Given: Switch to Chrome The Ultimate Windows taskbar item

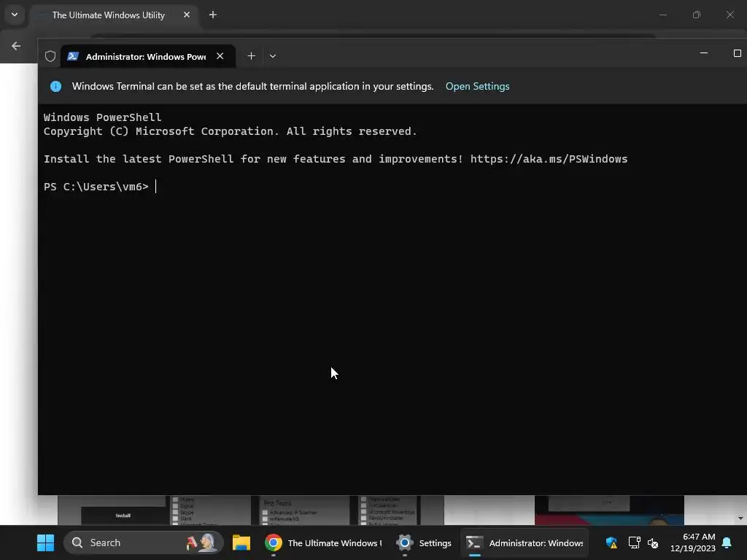Looking at the screenshot, I should click(324, 542).
